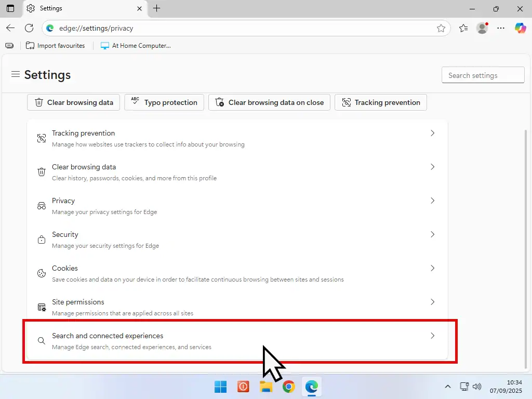Open a new tab with plus button
This screenshot has height=399, width=532.
pos(157,8)
